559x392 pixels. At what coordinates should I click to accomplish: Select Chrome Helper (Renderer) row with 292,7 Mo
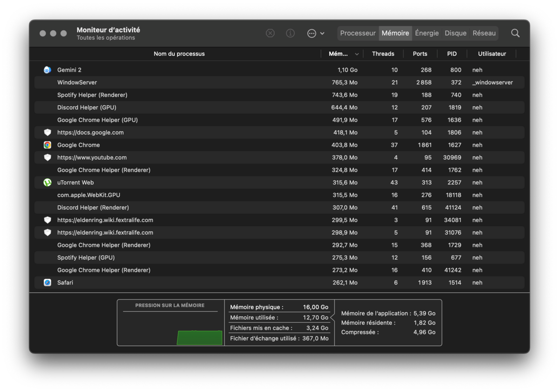279,245
